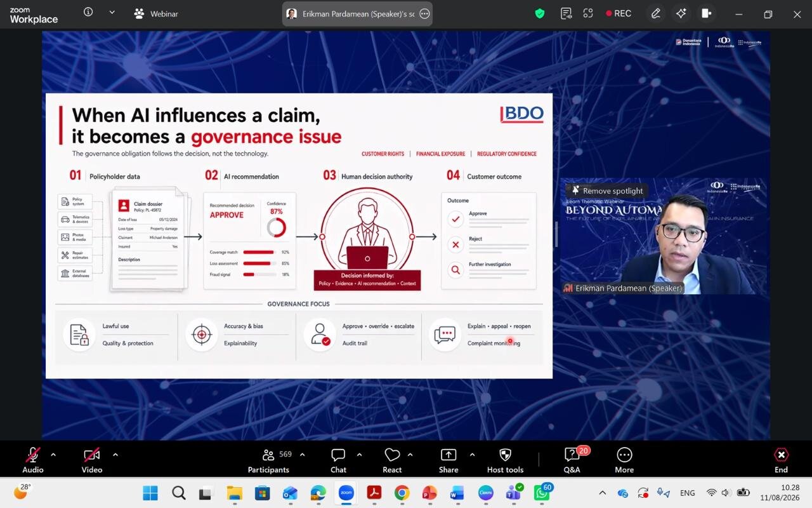Expand participants options arrow

click(x=302, y=455)
